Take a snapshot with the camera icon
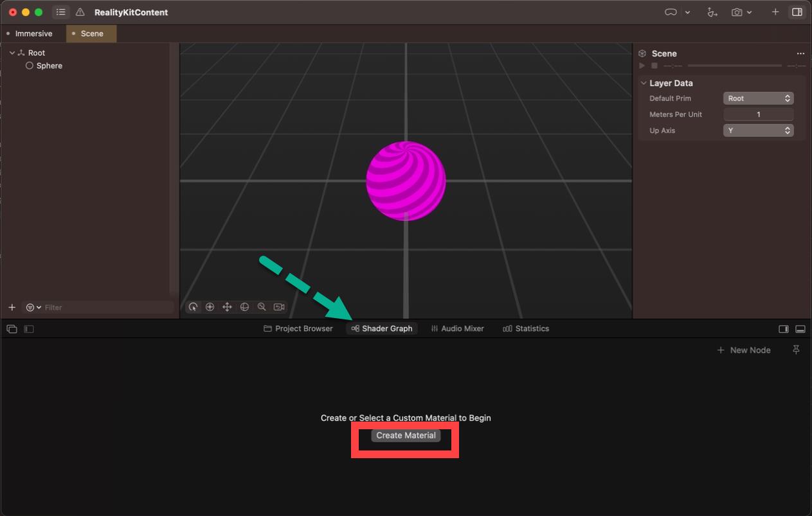Screen dimensions: 812x516 [x=738, y=12]
